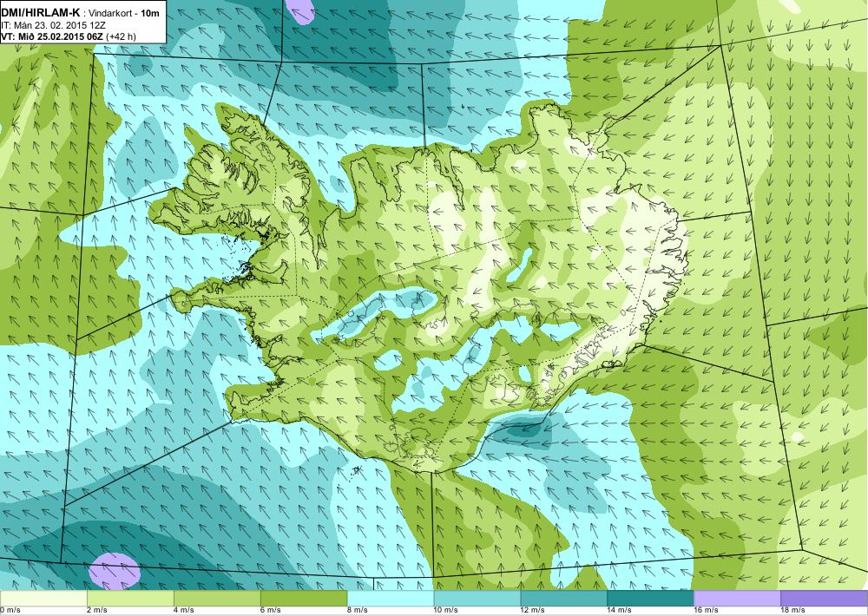
Task: Click the 18 m/s purple legend swatch
Action: coord(825,598)
